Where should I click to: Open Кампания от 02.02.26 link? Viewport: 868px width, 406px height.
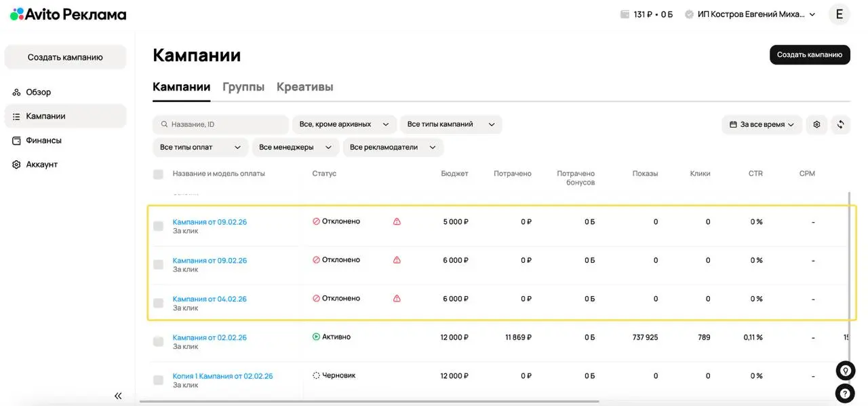tap(210, 337)
